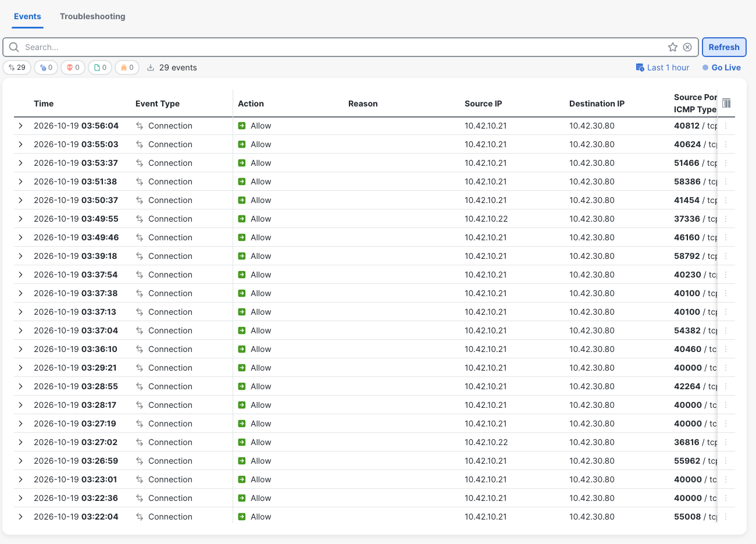Image resolution: width=756 pixels, height=544 pixels.
Task: Expand the 03:27:02 event row
Action: [20, 442]
